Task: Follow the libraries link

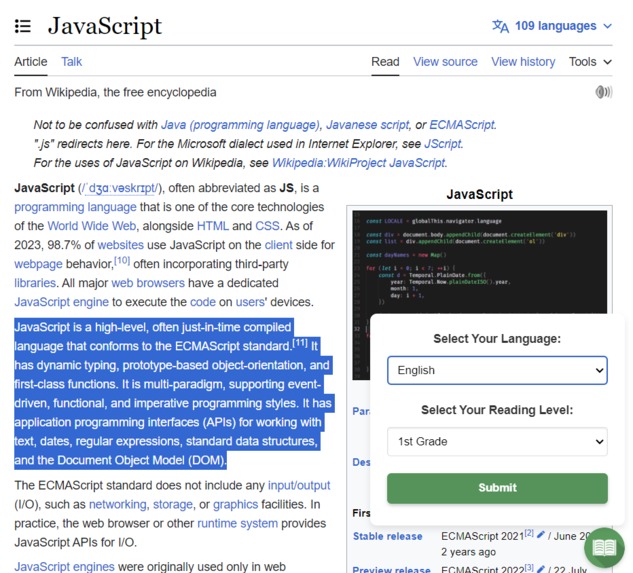Action: (x=35, y=283)
